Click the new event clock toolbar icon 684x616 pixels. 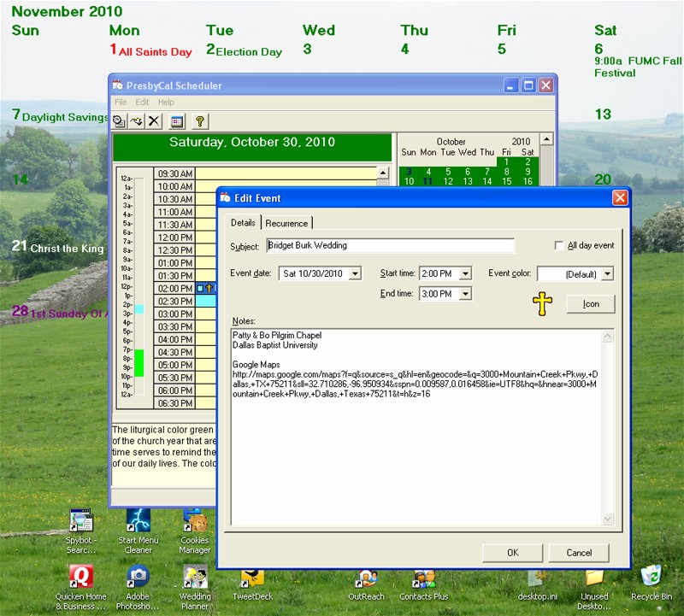pos(119,121)
